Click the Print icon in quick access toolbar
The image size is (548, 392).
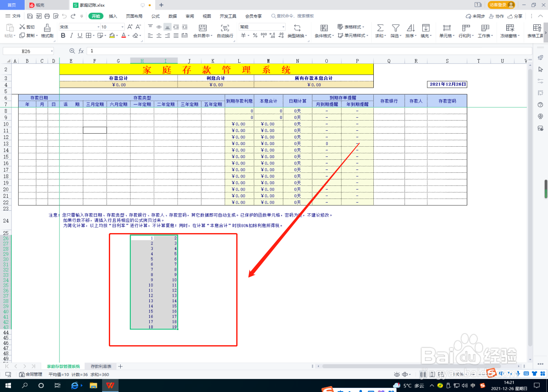pos(47,16)
